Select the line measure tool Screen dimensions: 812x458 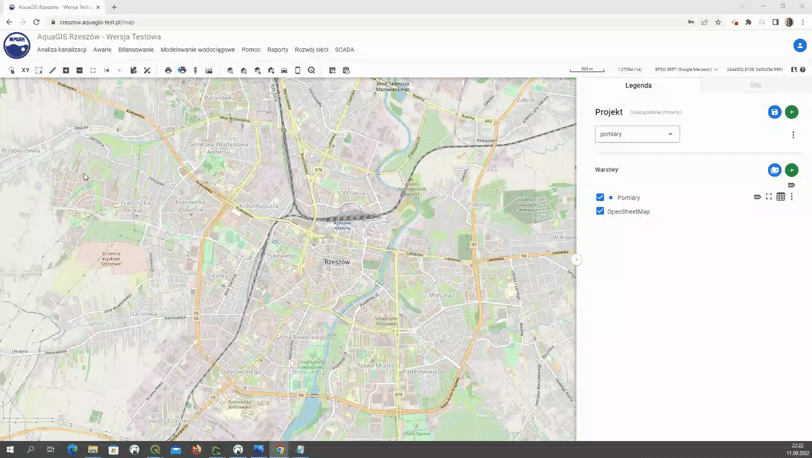(52, 70)
